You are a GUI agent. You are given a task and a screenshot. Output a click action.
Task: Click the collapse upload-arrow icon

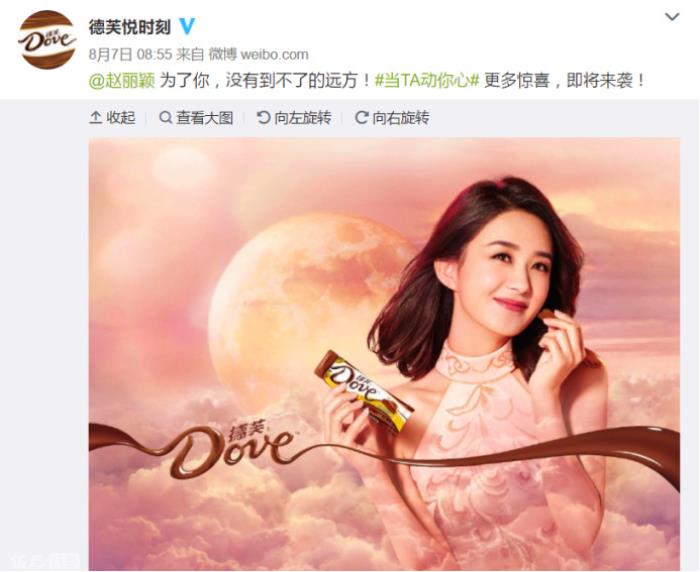(x=96, y=118)
